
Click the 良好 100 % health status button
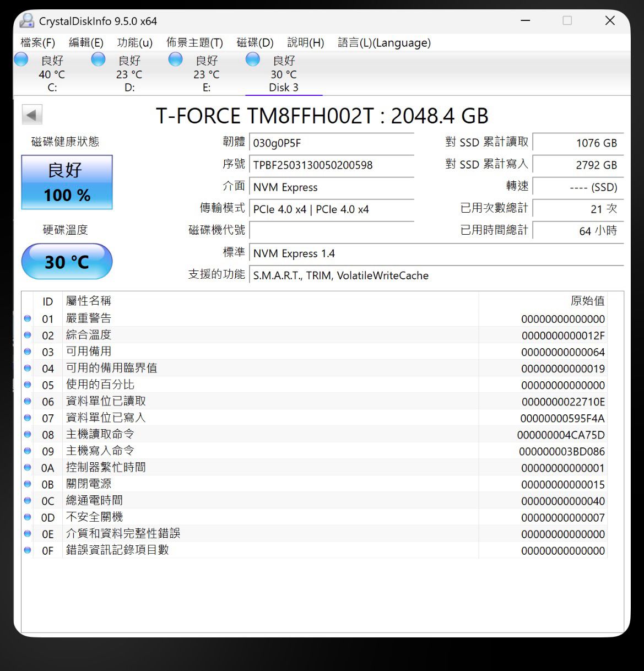(67, 182)
